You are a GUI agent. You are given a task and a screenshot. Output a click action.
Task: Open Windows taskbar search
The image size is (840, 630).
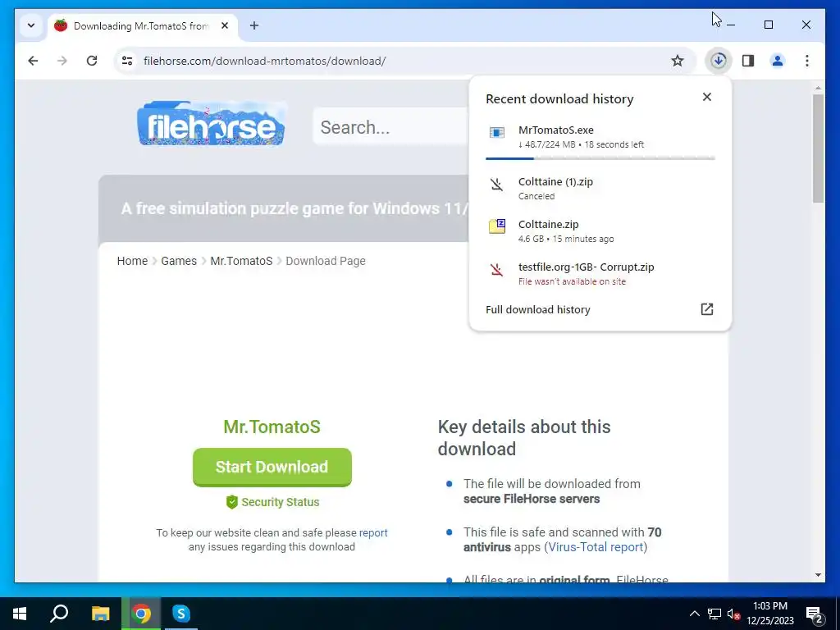59,614
